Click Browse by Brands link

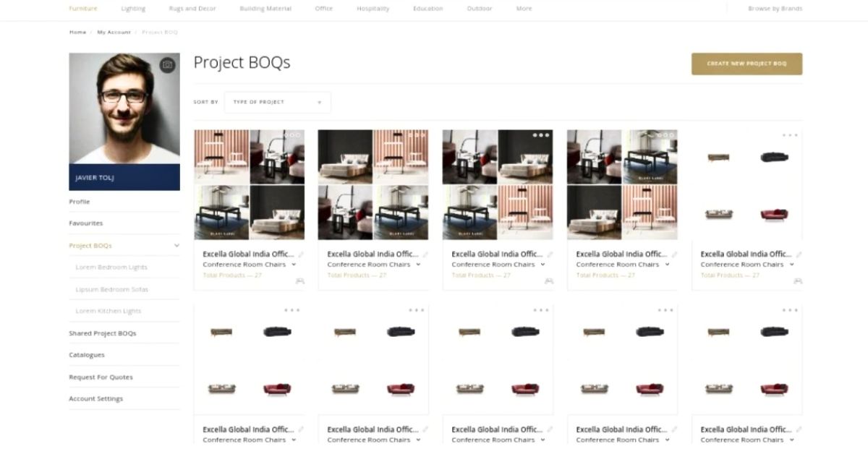(775, 9)
